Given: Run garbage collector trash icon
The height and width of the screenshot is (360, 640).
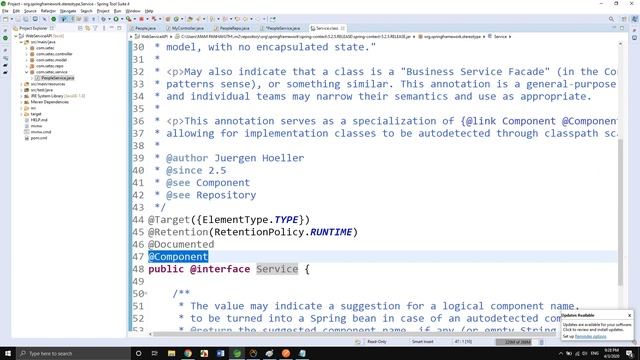Looking at the screenshot, I should point(542,342).
